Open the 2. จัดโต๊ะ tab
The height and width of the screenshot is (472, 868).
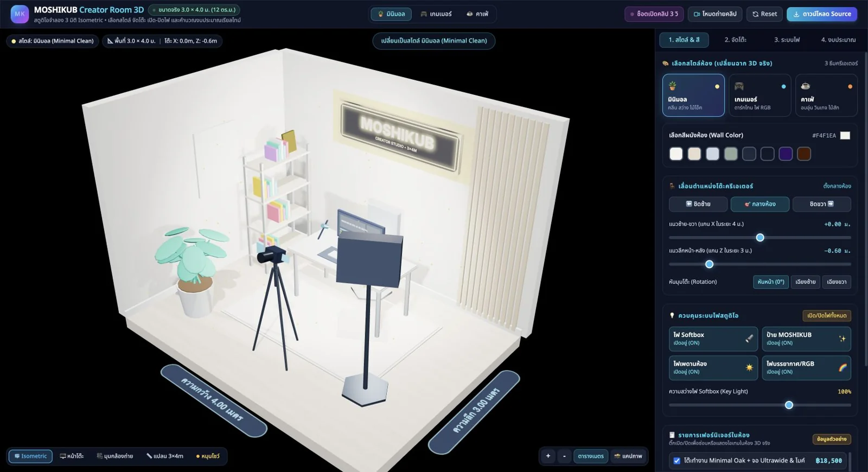[735, 40]
